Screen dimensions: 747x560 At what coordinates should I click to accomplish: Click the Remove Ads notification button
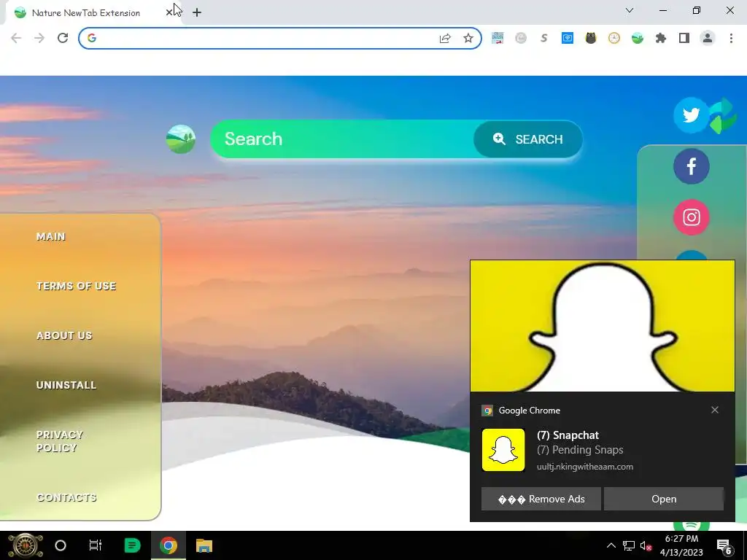541,499
